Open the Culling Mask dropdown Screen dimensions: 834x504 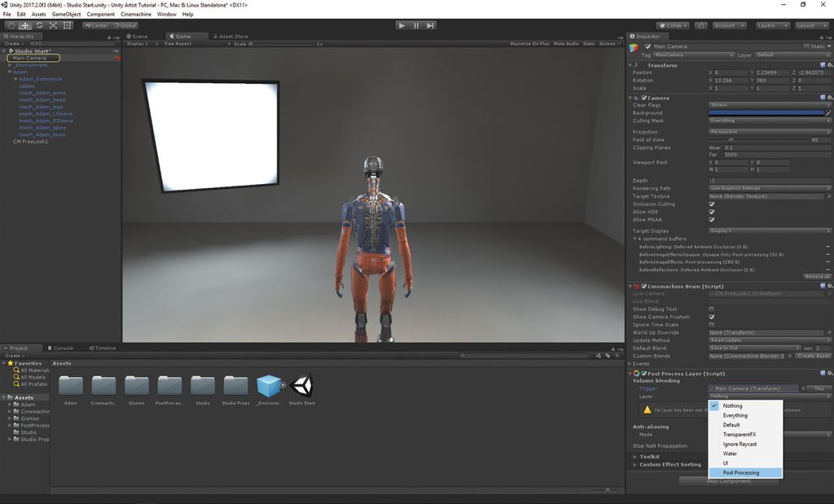[x=769, y=121]
